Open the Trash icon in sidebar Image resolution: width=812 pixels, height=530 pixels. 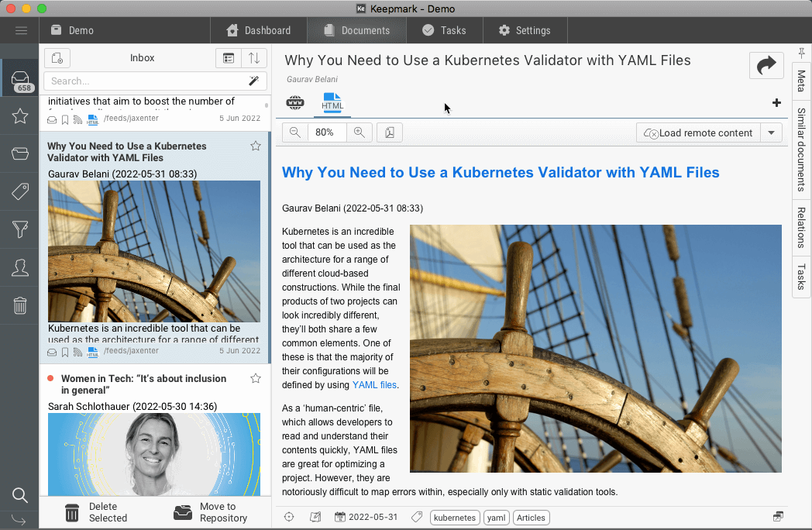(x=20, y=305)
